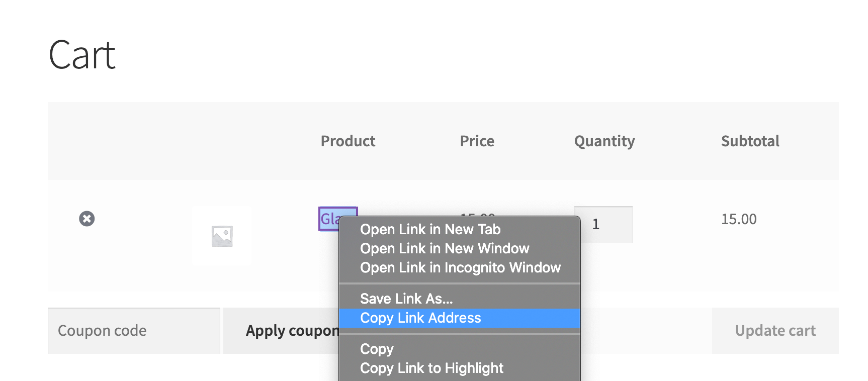Click the Update cart button
The height and width of the screenshot is (381, 868).
tap(775, 331)
